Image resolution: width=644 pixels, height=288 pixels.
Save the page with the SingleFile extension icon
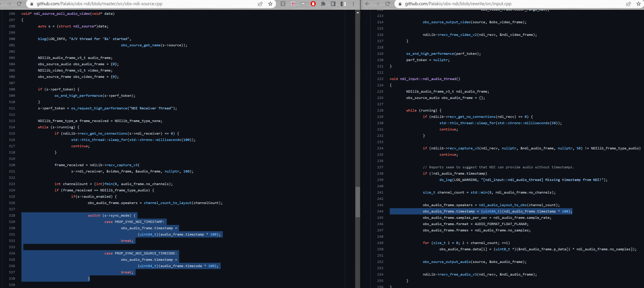(x=283, y=4)
